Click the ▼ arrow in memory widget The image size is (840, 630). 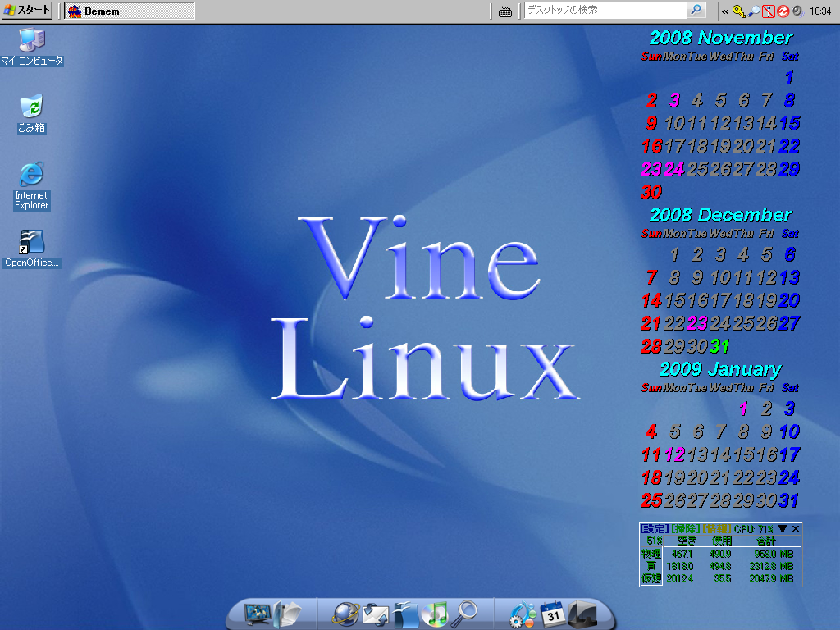click(x=782, y=529)
